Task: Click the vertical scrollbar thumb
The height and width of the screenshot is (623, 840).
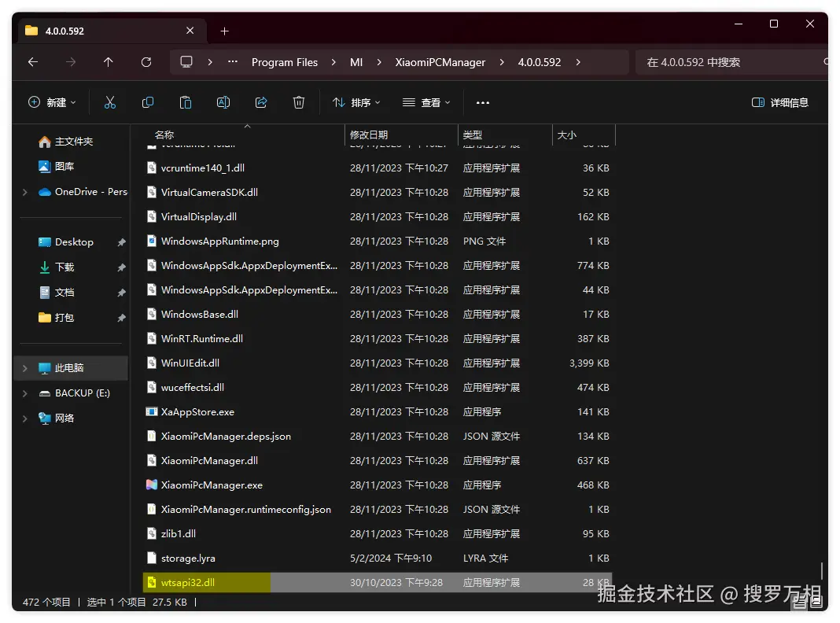Action: point(821,570)
